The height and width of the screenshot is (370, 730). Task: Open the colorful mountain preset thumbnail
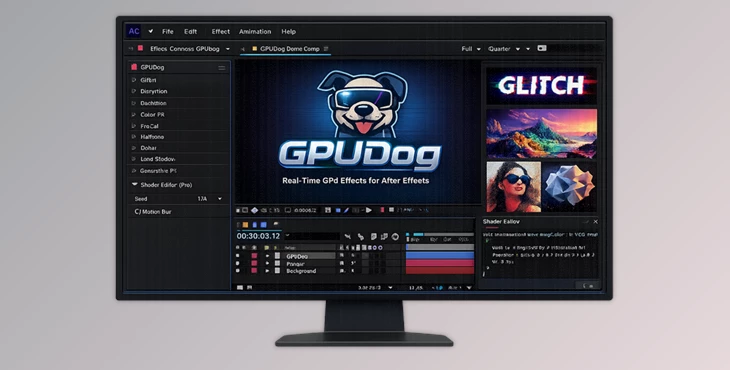[541, 133]
